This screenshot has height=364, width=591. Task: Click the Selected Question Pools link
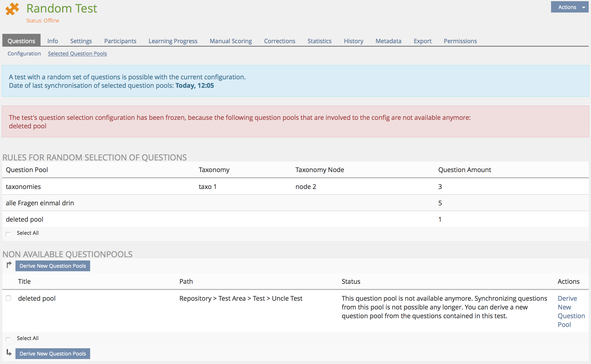[77, 54]
